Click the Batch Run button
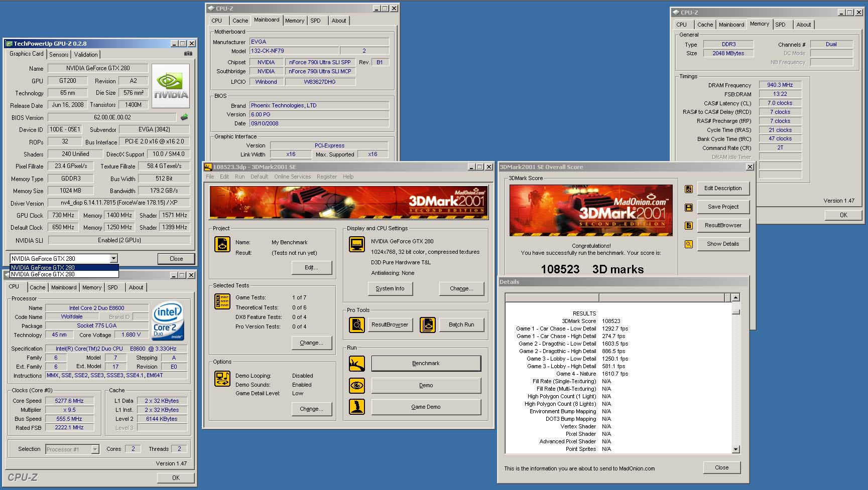Viewport: 868px width, 490px height. (461, 324)
